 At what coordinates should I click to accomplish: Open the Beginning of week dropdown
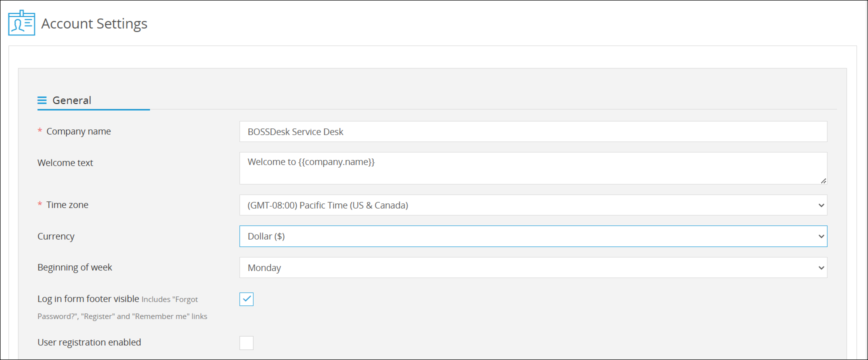point(533,267)
